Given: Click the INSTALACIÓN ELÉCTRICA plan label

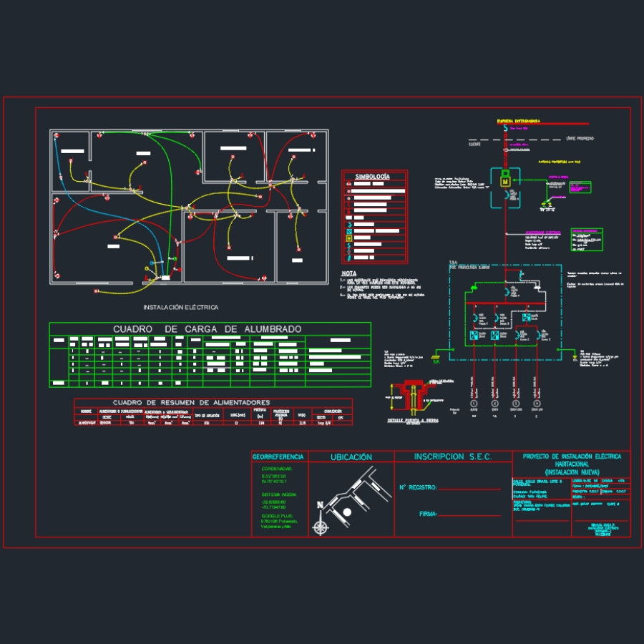Looking at the screenshot, I should point(180,307).
